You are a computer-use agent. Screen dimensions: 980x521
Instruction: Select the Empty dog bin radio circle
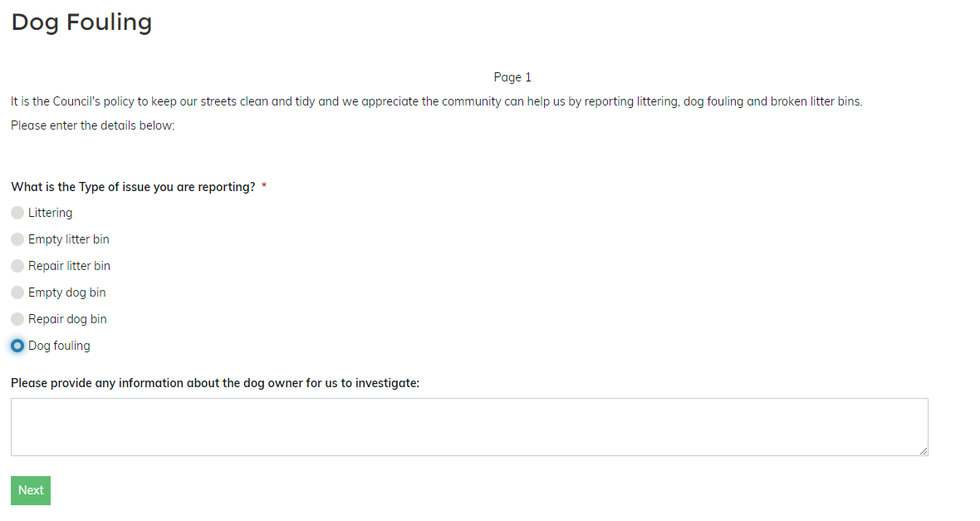17,292
